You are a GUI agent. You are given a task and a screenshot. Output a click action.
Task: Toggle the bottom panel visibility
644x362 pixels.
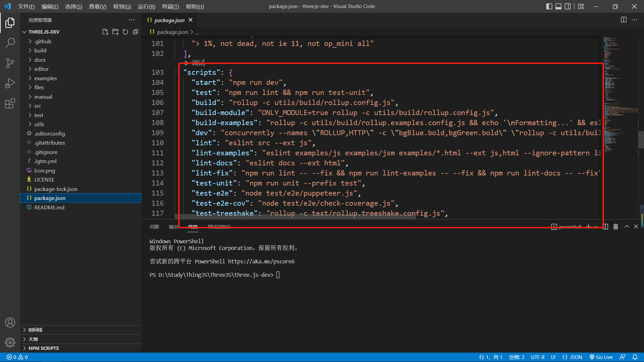[x=558, y=6]
